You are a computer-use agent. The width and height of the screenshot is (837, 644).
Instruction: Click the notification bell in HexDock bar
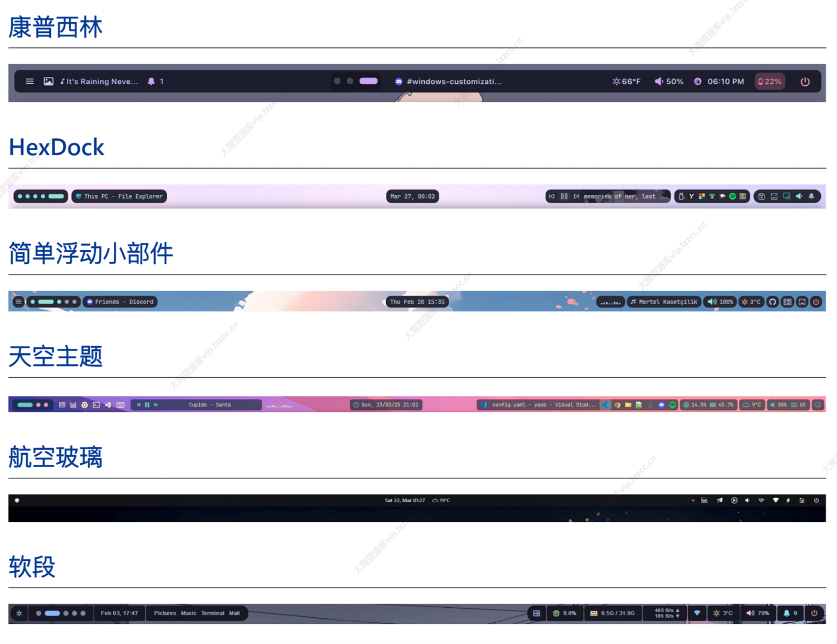(811, 196)
